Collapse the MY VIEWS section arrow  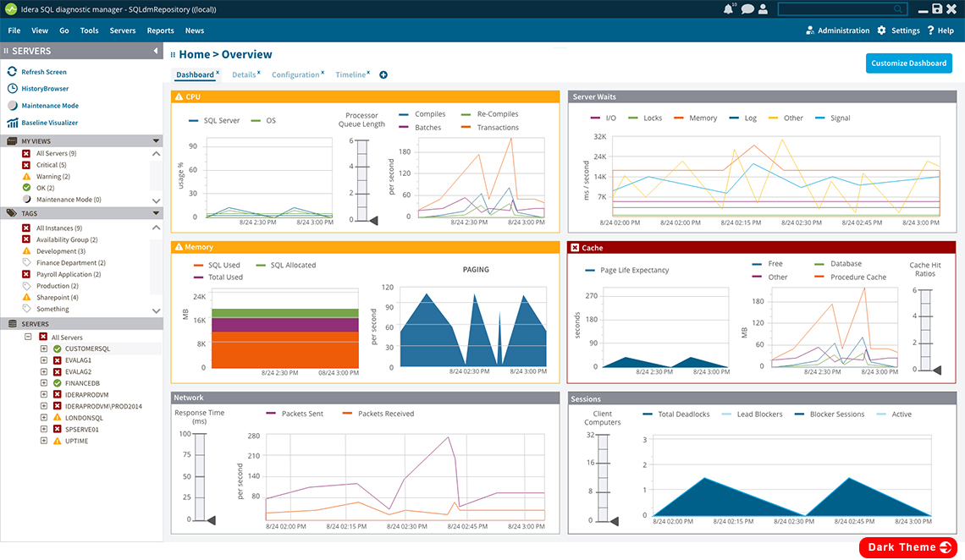click(x=157, y=141)
